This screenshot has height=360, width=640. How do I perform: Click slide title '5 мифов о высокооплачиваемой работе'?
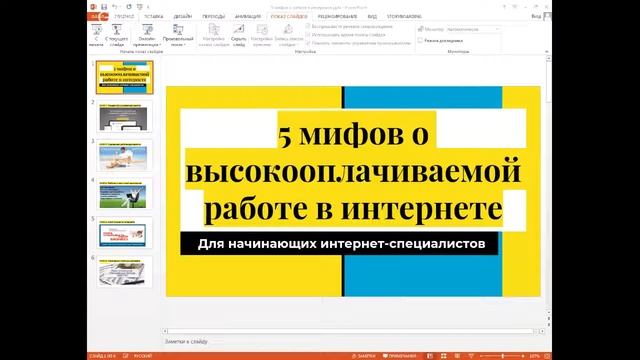[x=353, y=170]
